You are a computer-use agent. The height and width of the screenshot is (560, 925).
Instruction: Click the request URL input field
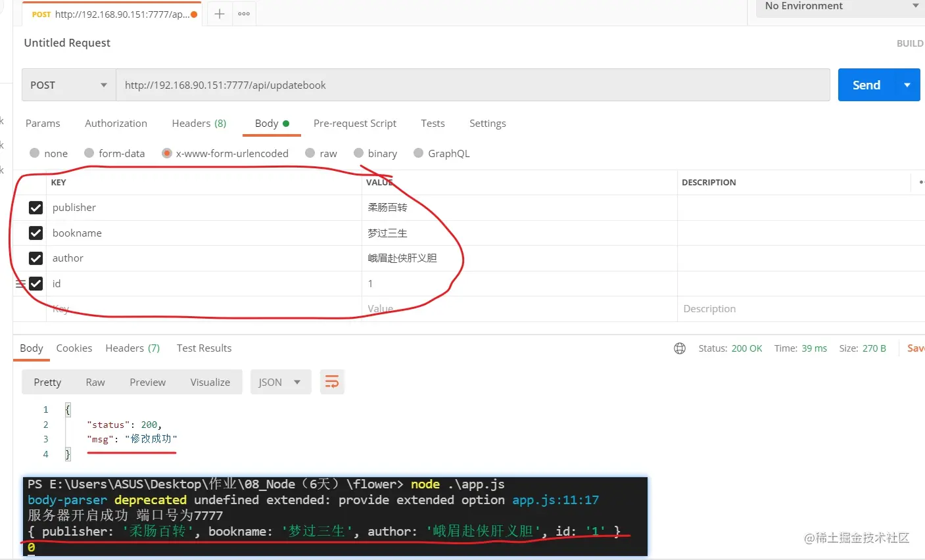coord(473,85)
